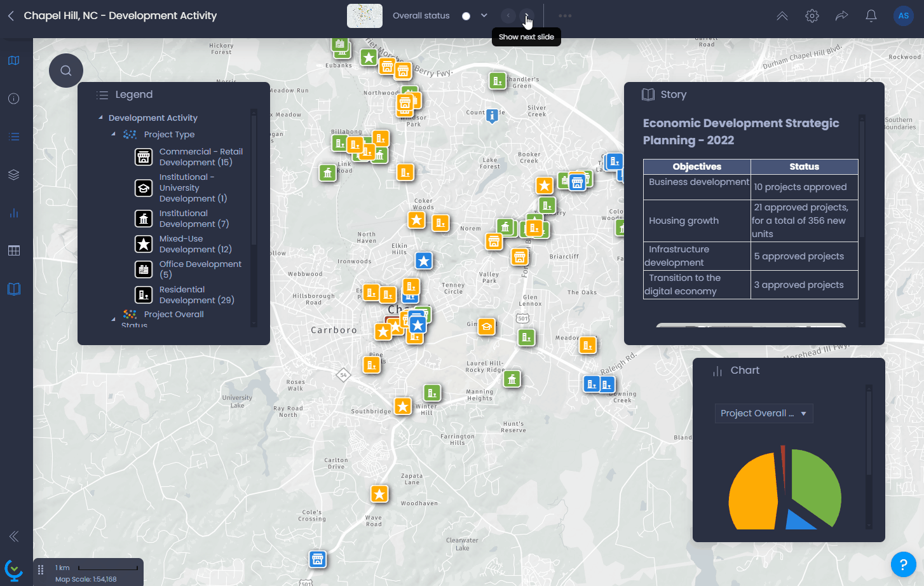Click the green institutional marker near Link Road
Image resolution: width=924 pixels, height=586 pixels.
pyautogui.click(x=327, y=172)
